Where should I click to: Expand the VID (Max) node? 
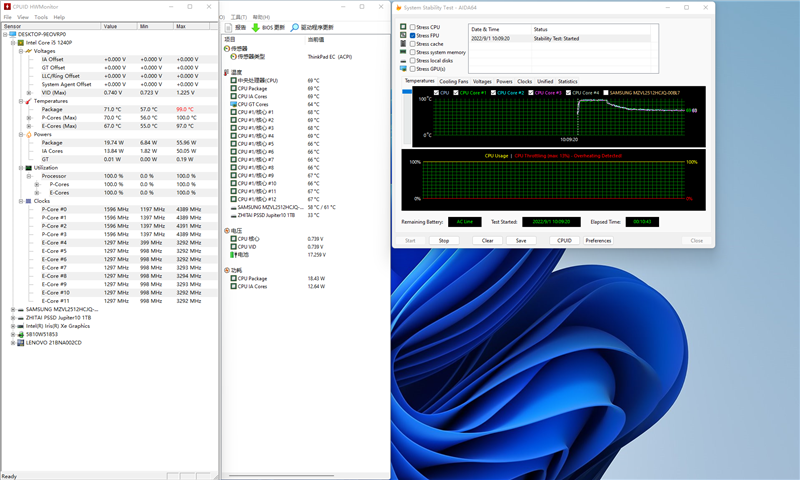(x=29, y=93)
